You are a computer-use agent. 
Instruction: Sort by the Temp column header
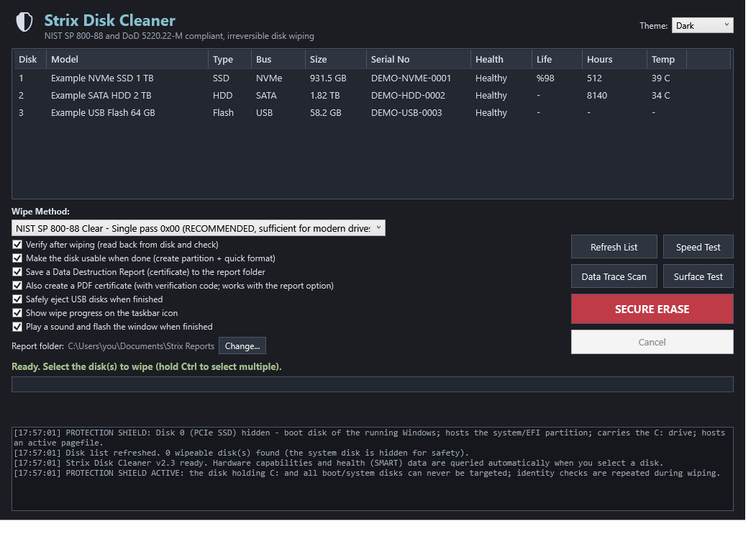tap(666, 59)
